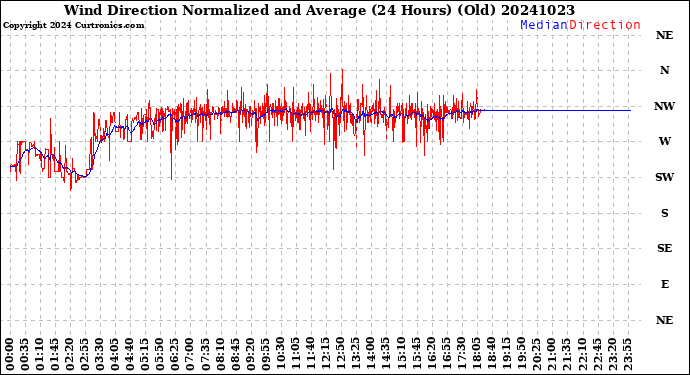Click the '12:50' time axis label

click(x=341, y=354)
